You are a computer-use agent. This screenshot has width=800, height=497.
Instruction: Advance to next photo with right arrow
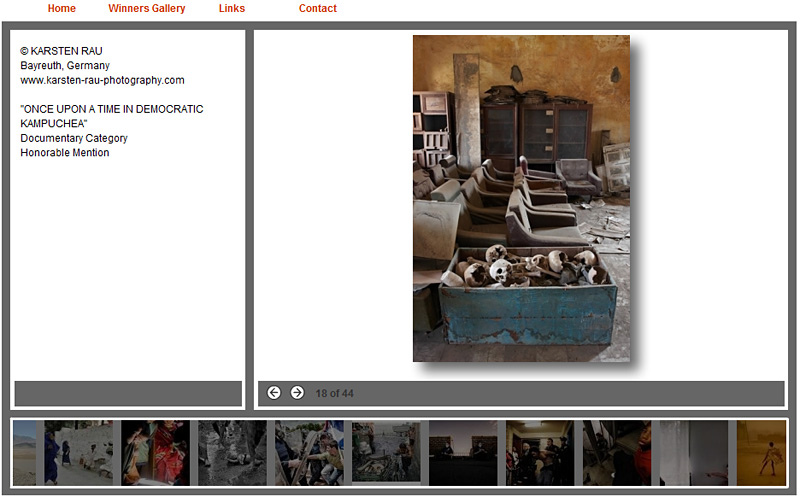[x=297, y=393]
